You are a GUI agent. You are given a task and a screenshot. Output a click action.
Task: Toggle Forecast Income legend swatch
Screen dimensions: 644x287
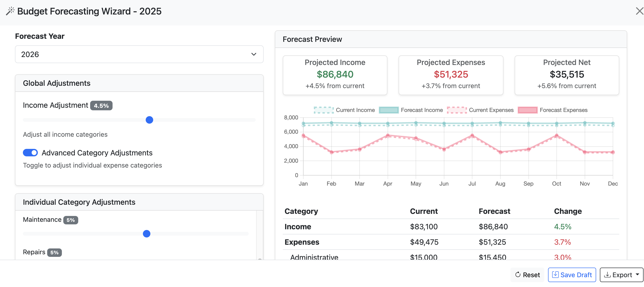click(389, 110)
